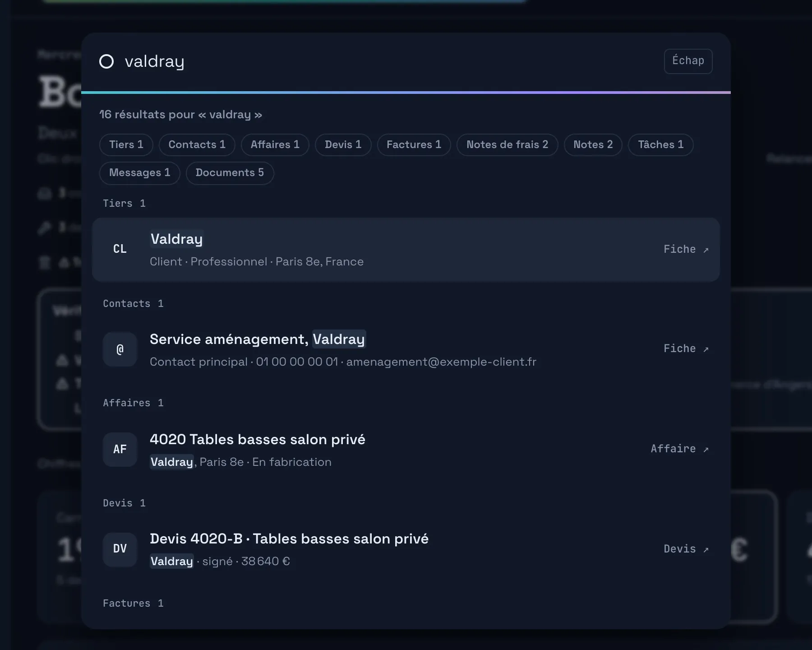Click the CL avatar of the Valdray client
Screen dimensions: 812x650
point(120,249)
